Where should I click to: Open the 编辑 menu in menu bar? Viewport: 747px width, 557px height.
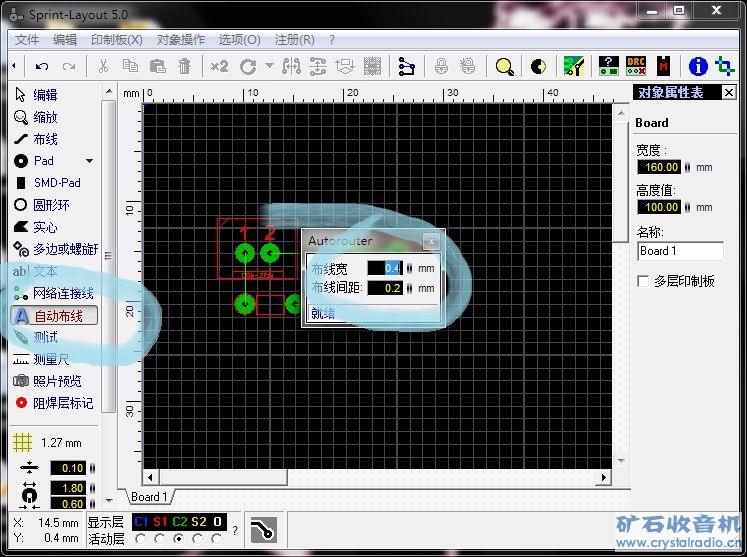[65, 40]
